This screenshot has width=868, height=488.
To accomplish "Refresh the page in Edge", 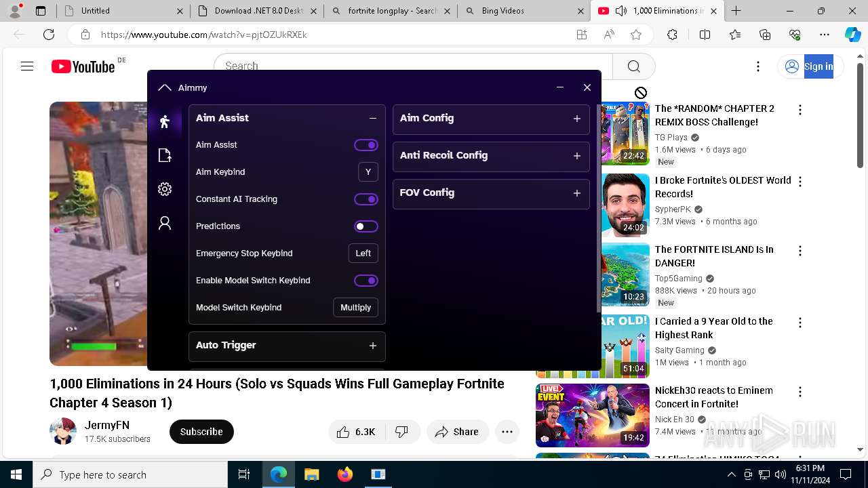I will click(49, 35).
